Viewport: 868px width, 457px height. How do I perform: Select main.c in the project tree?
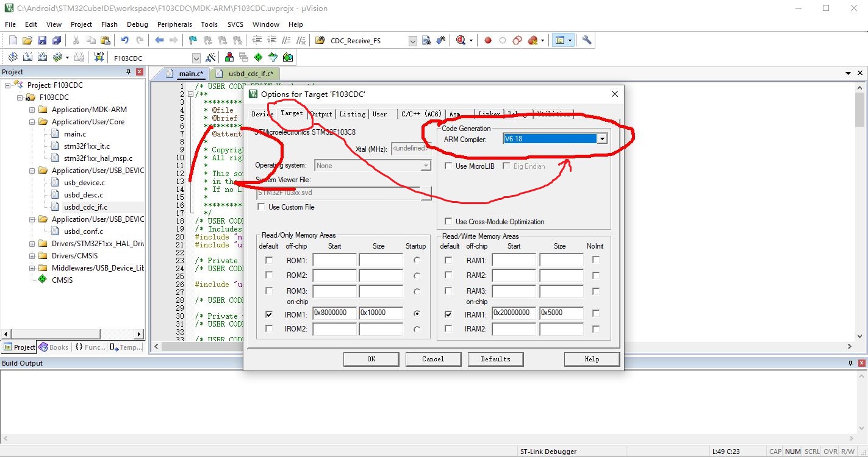[75, 134]
